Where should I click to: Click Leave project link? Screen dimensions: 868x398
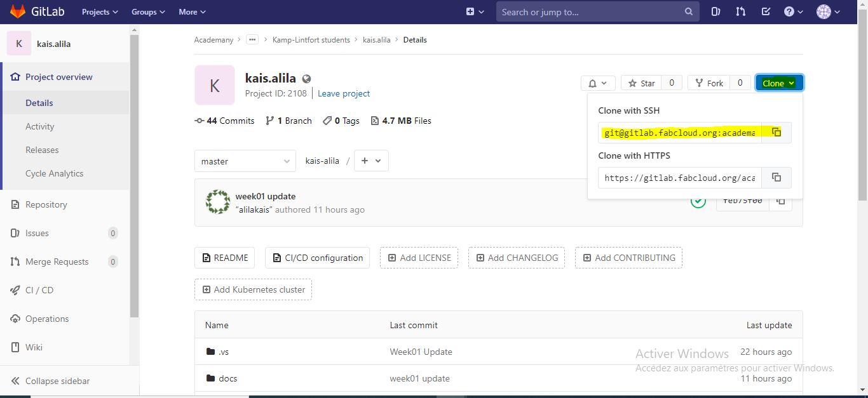pyautogui.click(x=344, y=93)
